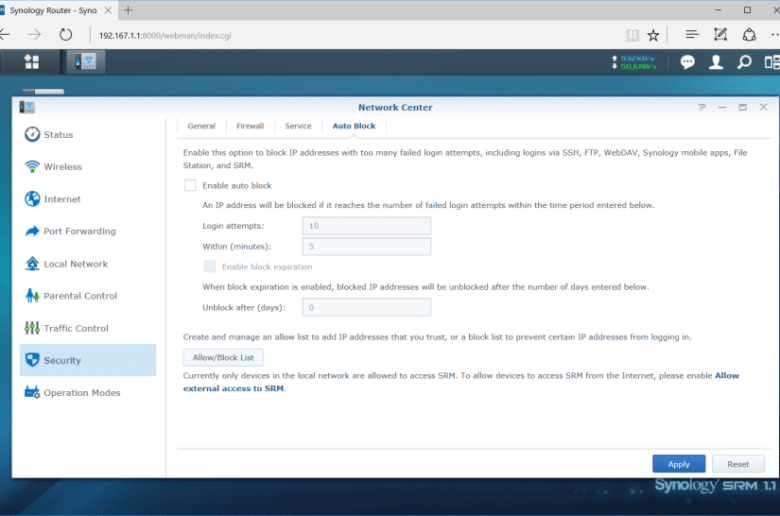Click the Port Forwarding arrow icon
This screenshot has width=780, height=516.
pyautogui.click(x=32, y=231)
